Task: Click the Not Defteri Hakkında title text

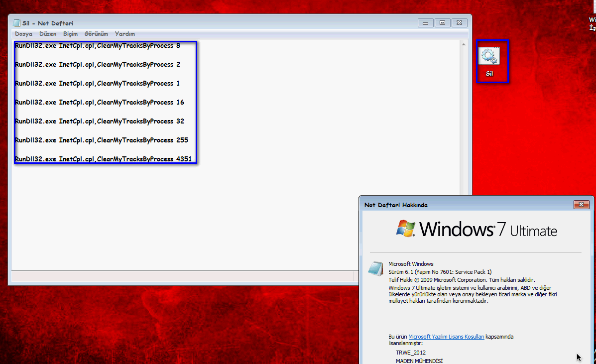Action: [396, 205]
